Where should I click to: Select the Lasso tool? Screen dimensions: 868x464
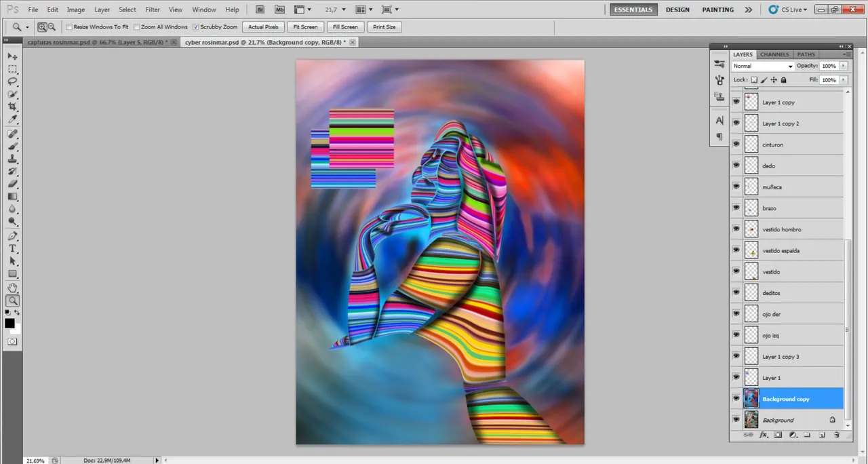pyautogui.click(x=12, y=82)
